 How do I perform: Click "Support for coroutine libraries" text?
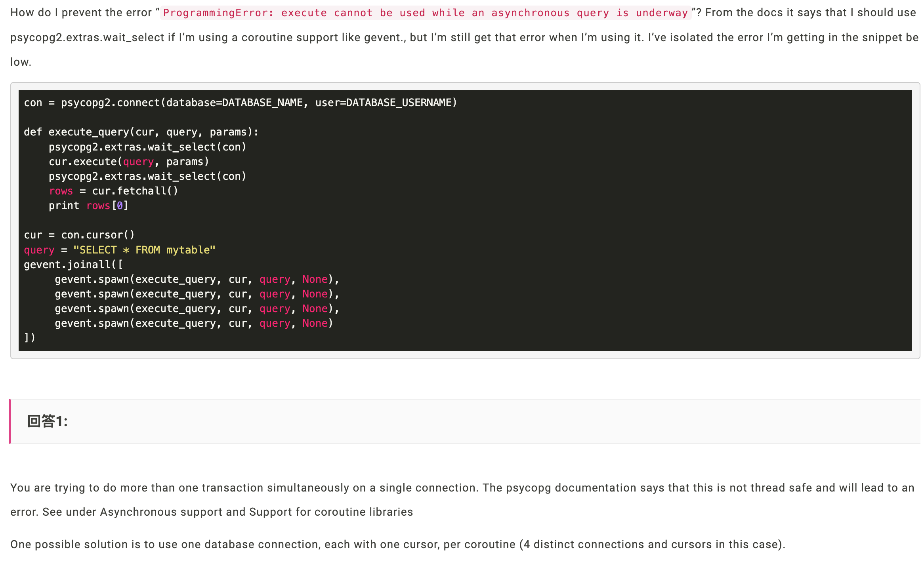point(331,512)
